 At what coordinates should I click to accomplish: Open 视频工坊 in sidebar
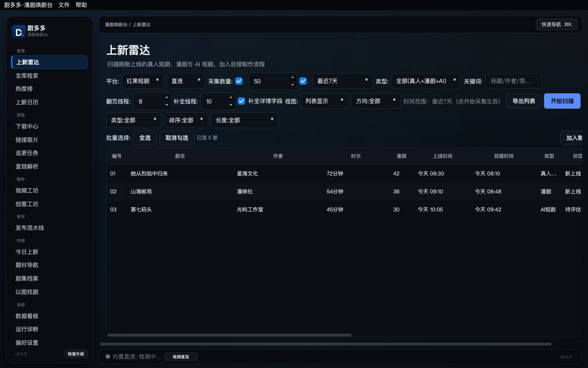coord(49,191)
